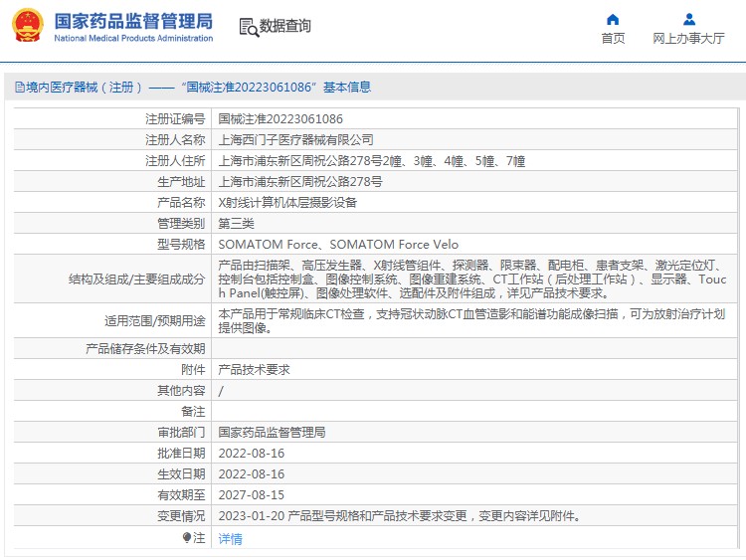Click the 生产地址 row label
Viewport: 746px width, 560px height.
181,182
